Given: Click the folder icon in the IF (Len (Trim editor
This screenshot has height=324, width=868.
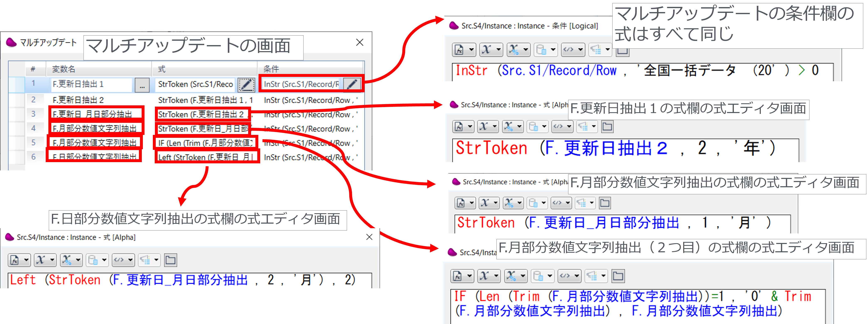Looking at the screenshot, I should 618,276.
